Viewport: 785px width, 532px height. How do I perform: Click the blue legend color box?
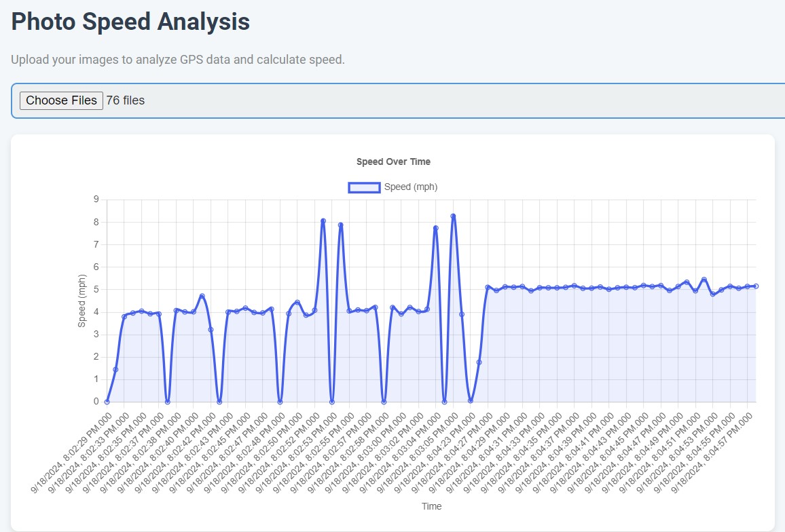(x=364, y=188)
